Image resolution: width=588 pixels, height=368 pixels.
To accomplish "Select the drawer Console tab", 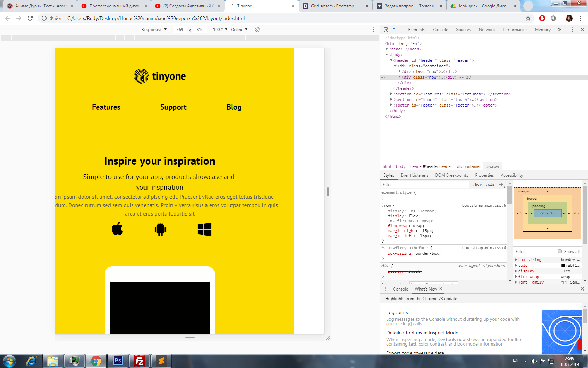I will tap(400, 289).
